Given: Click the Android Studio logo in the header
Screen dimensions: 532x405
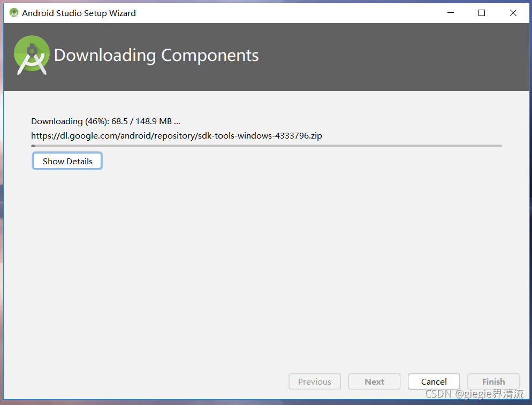Looking at the screenshot, I should point(32,55).
